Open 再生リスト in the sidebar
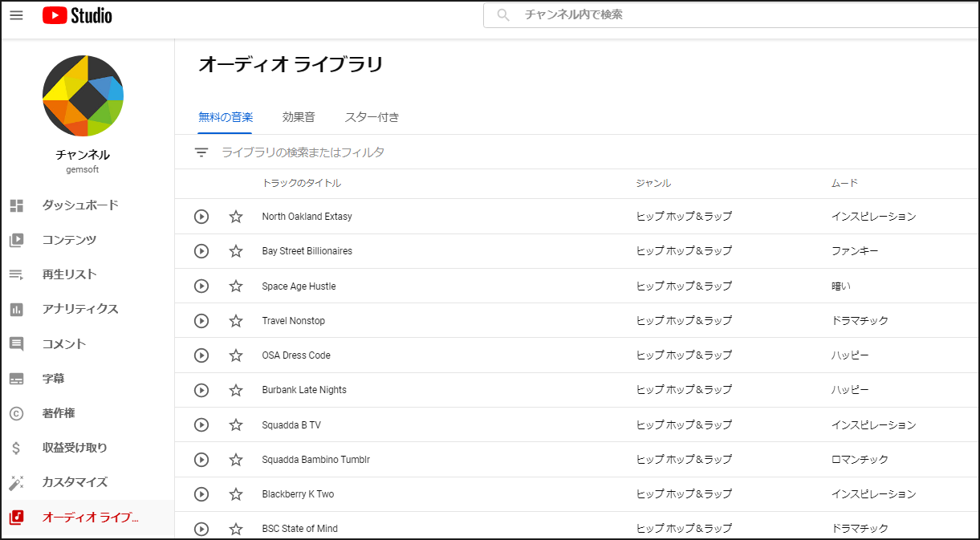Screen dimensions: 980x540 coord(69,274)
